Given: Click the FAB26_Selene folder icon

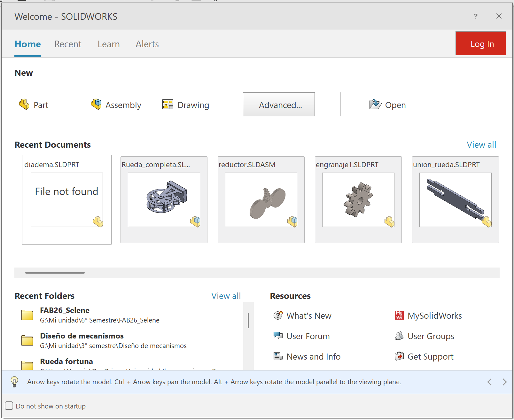Looking at the screenshot, I should coord(27,315).
